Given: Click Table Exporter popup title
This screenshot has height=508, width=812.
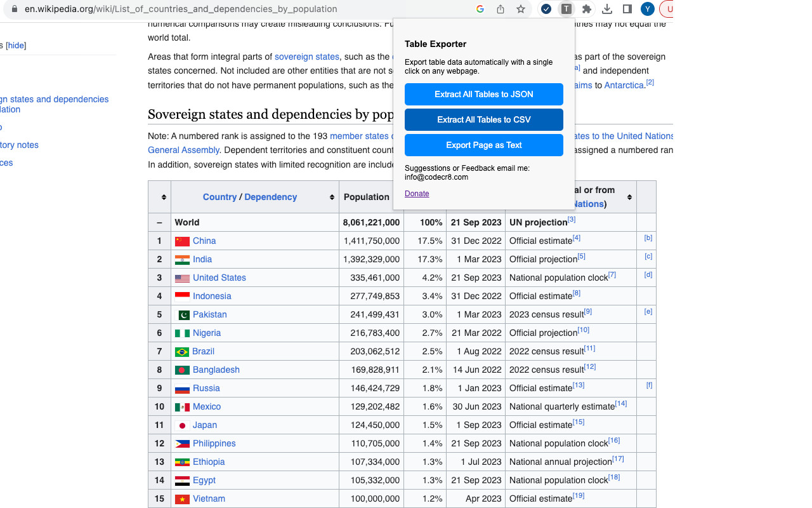Looking at the screenshot, I should [x=435, y=44].
